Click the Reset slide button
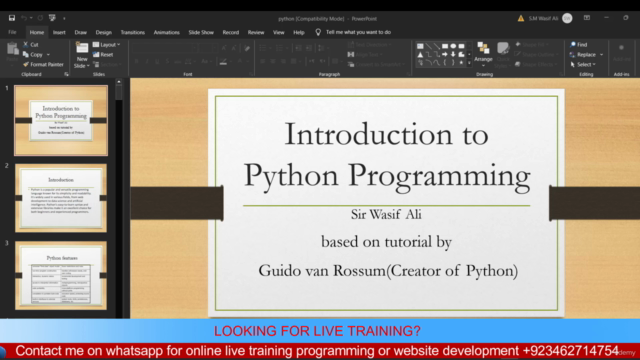Image resolution: width=640 pixels, height=360 pixels. 103,54
